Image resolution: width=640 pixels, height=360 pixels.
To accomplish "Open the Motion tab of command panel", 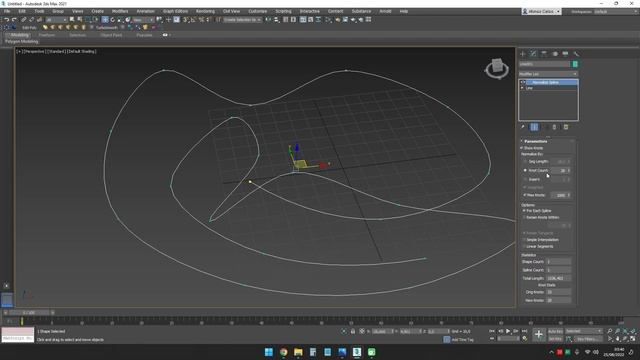I will [555, 53].
